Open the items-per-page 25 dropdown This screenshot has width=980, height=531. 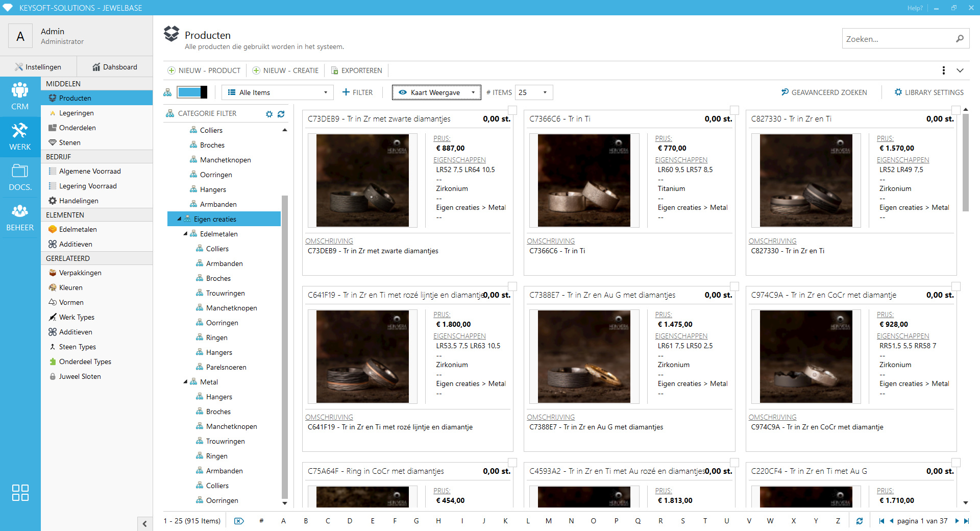coord(534,92)
